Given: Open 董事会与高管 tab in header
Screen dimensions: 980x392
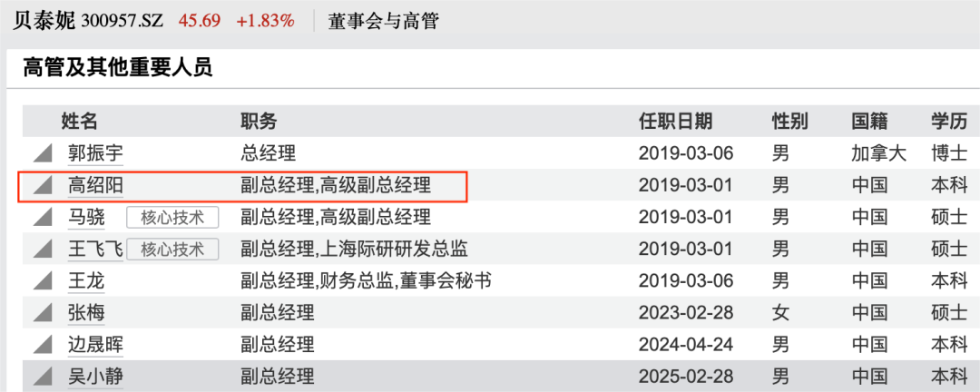Looking at the screenshot, I should point(383,20).
